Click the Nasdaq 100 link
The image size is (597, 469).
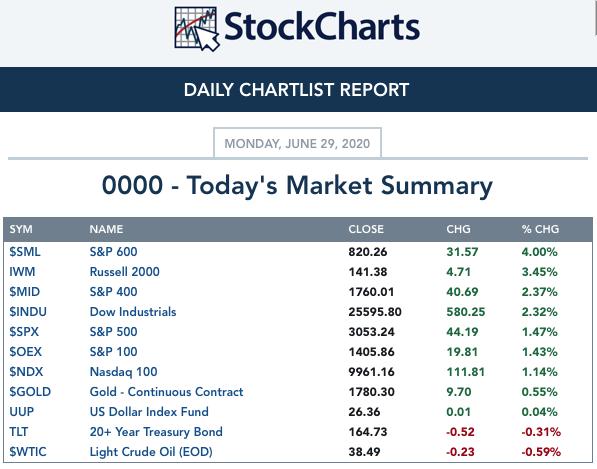point(123,372)
